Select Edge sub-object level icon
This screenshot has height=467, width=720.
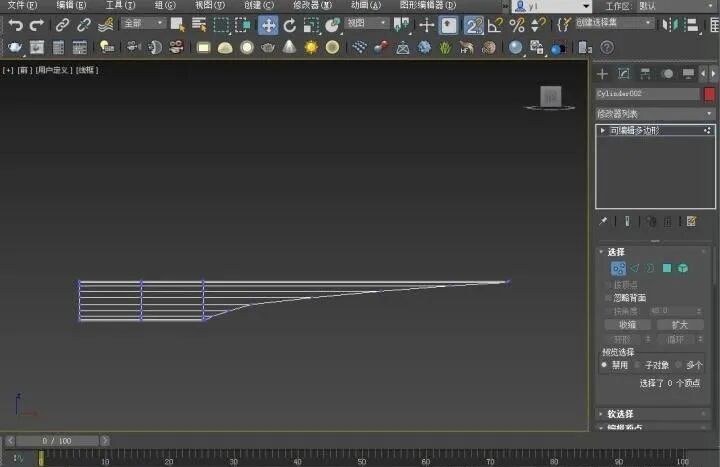pyautogui.click(x=635, y=268)
